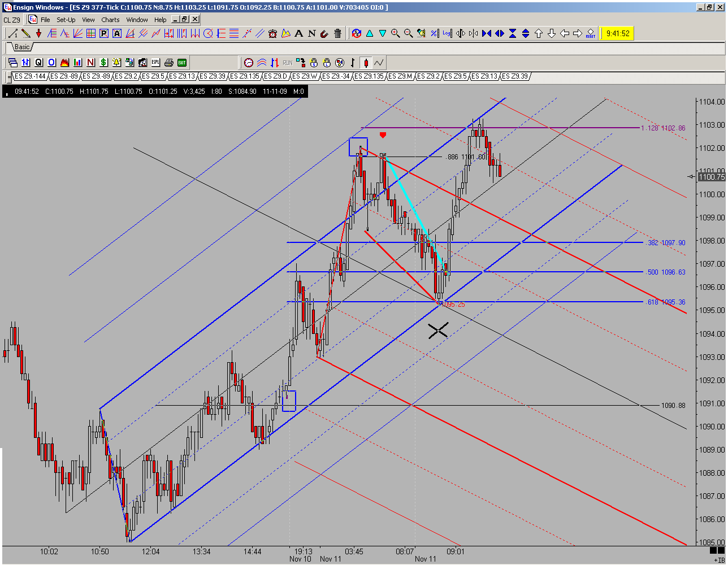This screenshot has height=565, width=728.
Task: Switch to the ES Z9.W chart tab
Action: pyautogui.click(x=303, y=76)
